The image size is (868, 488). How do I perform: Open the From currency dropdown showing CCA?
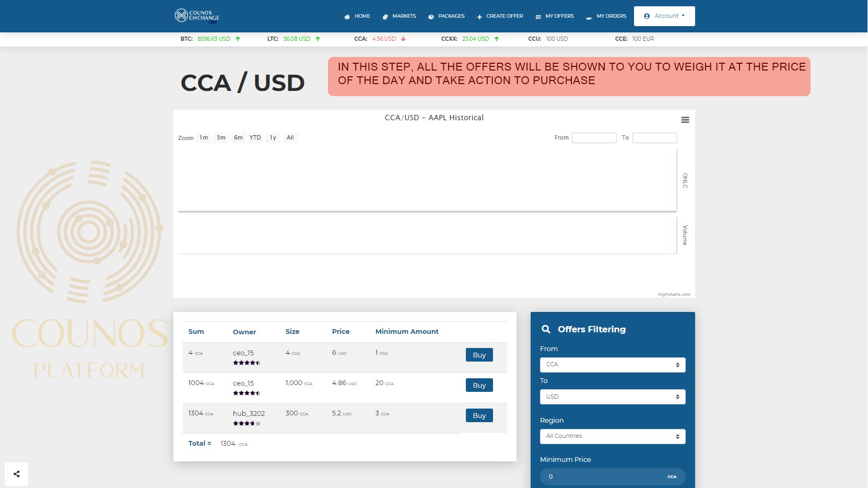click(x=613, y=365)
